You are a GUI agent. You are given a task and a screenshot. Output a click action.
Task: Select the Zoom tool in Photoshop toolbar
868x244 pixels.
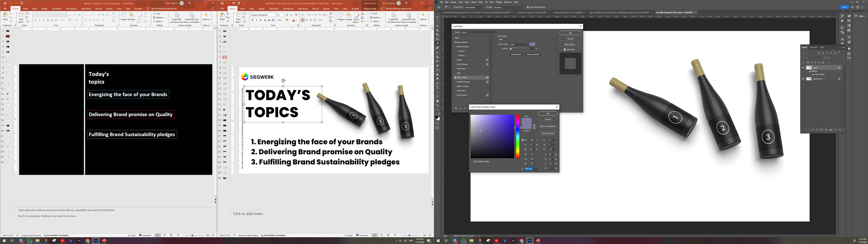(x=437, y=105)
